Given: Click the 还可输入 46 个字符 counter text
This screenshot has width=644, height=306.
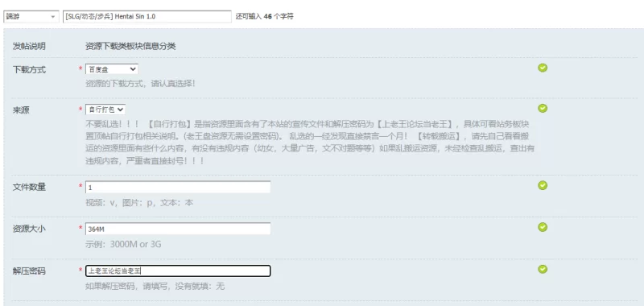Looking at the screenshot, I should (265, 17).
